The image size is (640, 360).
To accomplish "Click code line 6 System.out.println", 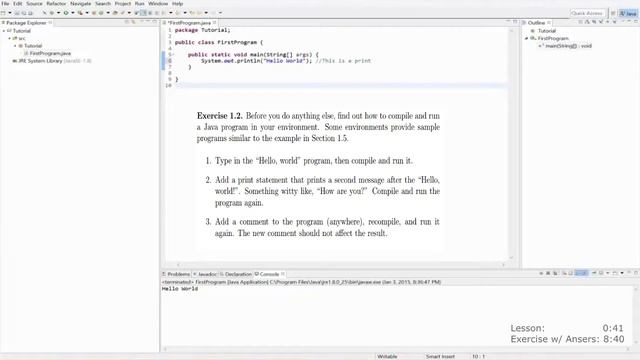I will [286, 61].
